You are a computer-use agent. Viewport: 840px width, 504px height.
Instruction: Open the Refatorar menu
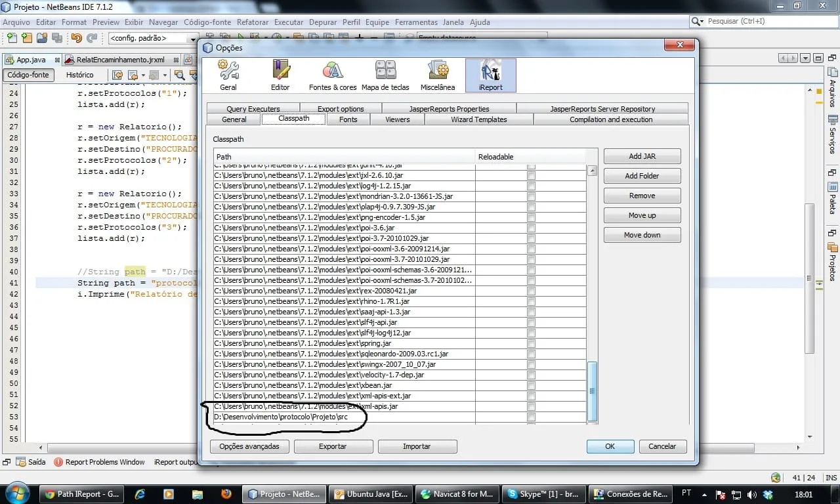pyautogui.click(x=253, y=22)
